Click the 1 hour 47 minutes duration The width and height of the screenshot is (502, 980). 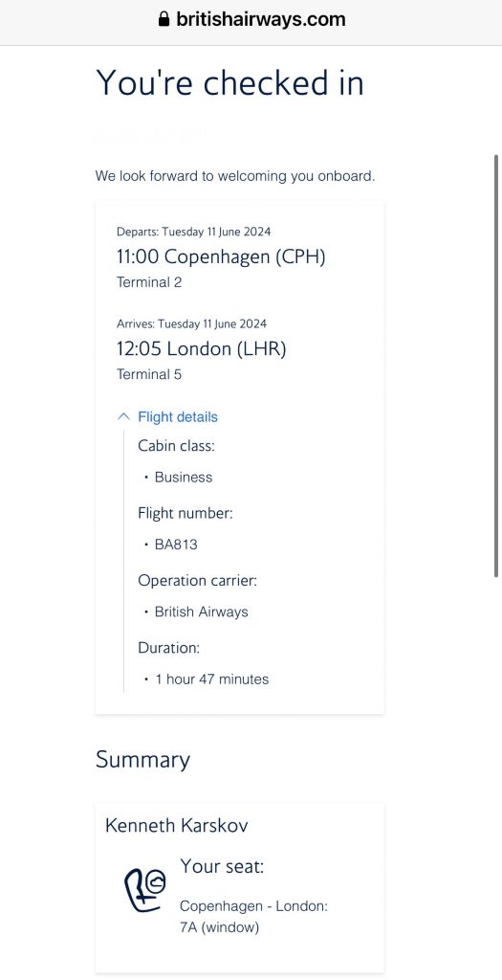(212, 679)
